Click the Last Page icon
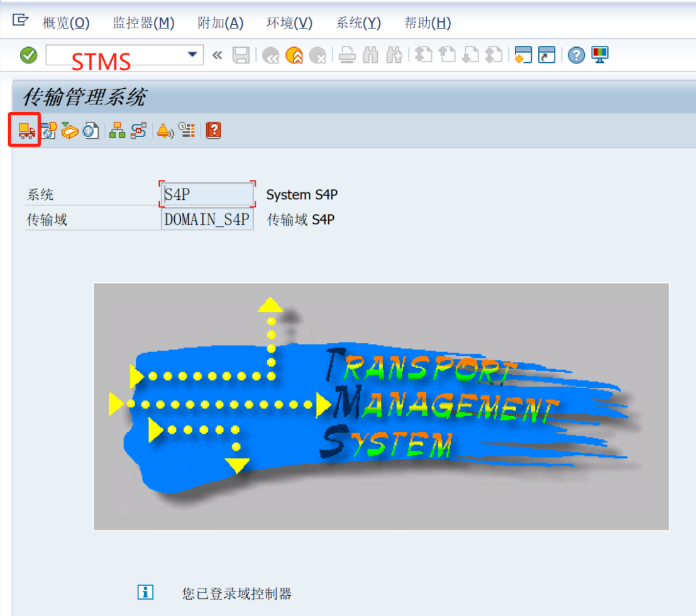The width and height of the screenshot is (696, 616). [x=494, y=55]
